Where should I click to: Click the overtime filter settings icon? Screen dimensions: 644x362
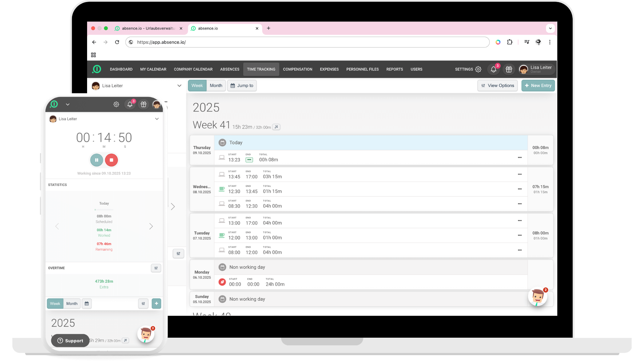(x=156, y=268)
